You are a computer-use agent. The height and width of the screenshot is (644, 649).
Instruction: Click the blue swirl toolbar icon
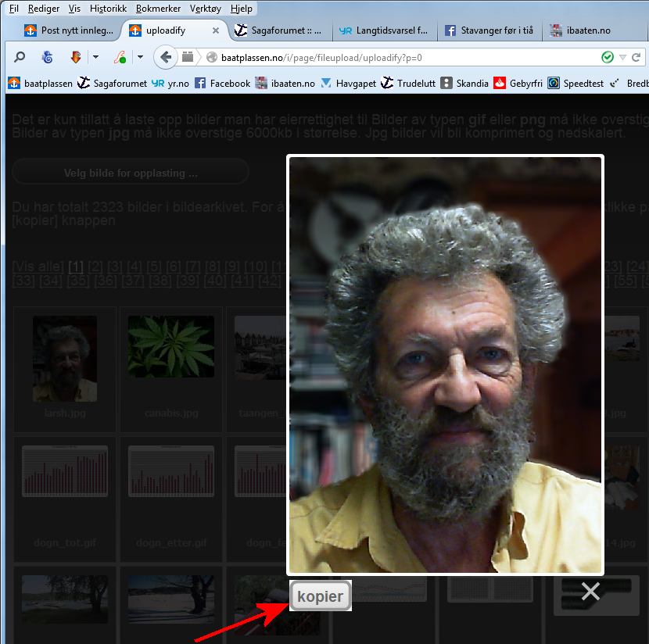[47, 57]
